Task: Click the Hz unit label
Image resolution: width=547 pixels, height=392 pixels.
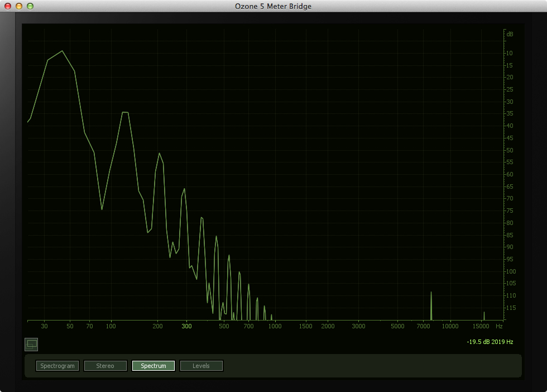Action: tap(499, 326)
